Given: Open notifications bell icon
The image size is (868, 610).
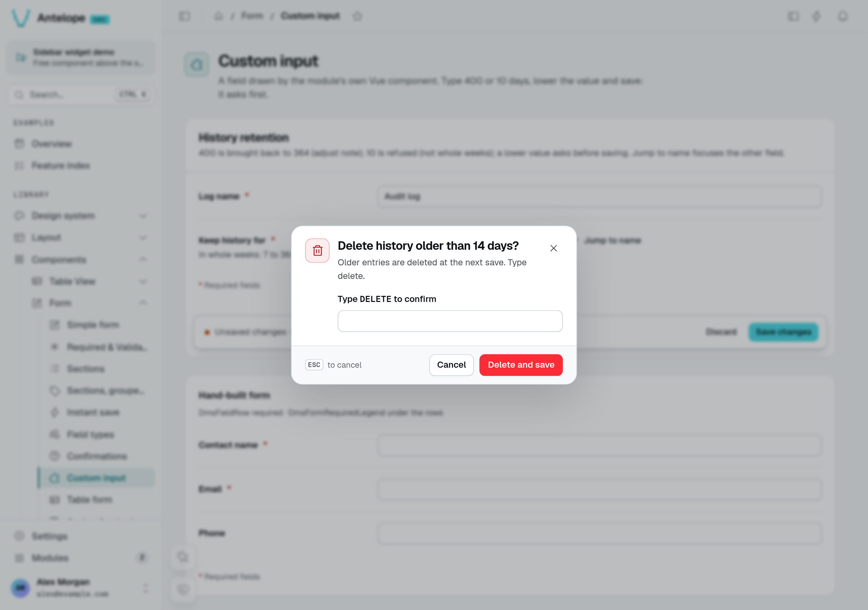Looking at the screenshot, I should pyautogui.click(x=843, y=16).
